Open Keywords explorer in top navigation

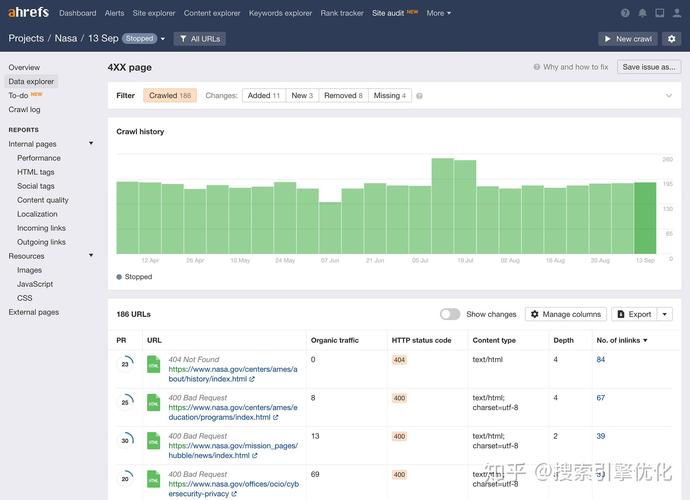click(x=280, y=13)
